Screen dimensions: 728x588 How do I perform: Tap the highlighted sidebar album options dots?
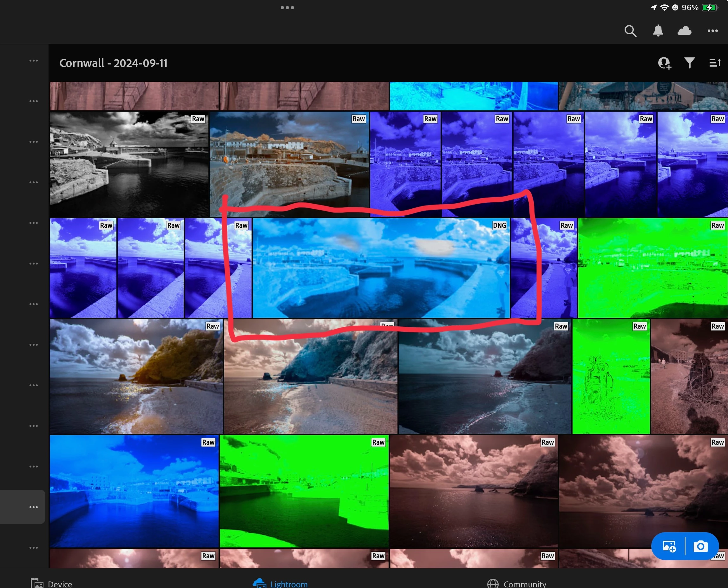[34, 507]
